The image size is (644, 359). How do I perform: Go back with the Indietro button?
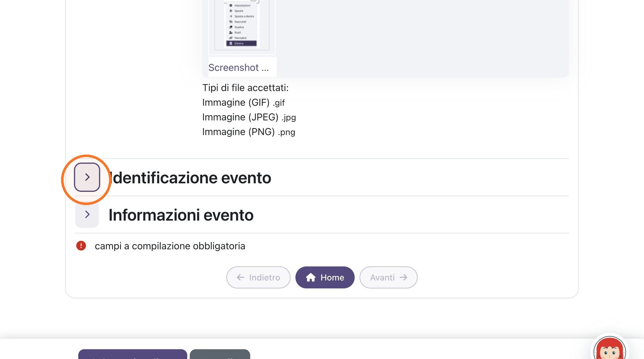tap(258, 277)
